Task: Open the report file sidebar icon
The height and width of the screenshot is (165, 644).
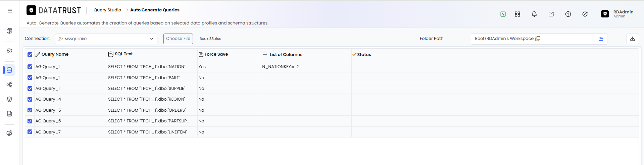Action: (x=9, y=114)
